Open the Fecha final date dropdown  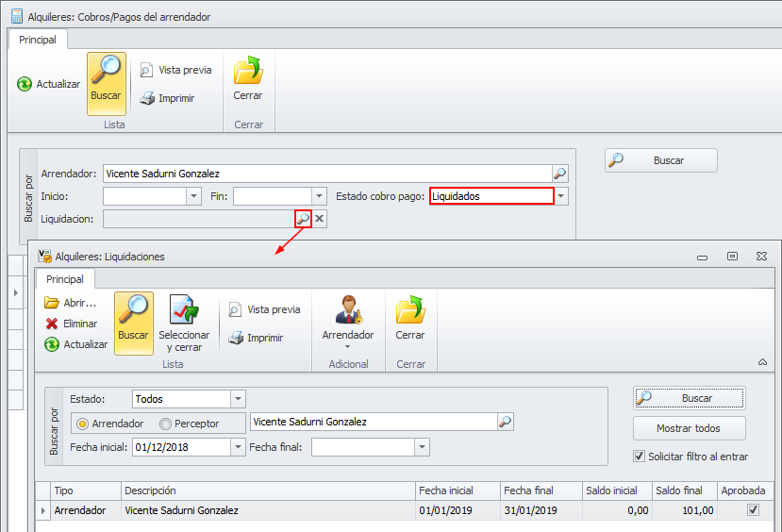(422, 447)
